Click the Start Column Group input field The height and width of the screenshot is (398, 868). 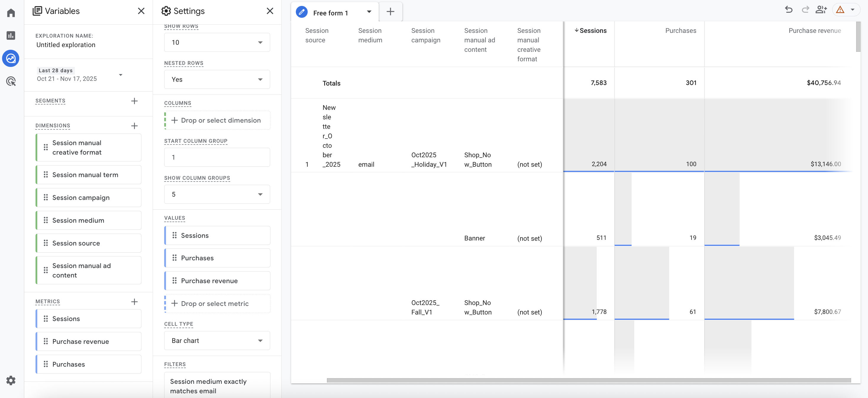click(x=217, y=157)
